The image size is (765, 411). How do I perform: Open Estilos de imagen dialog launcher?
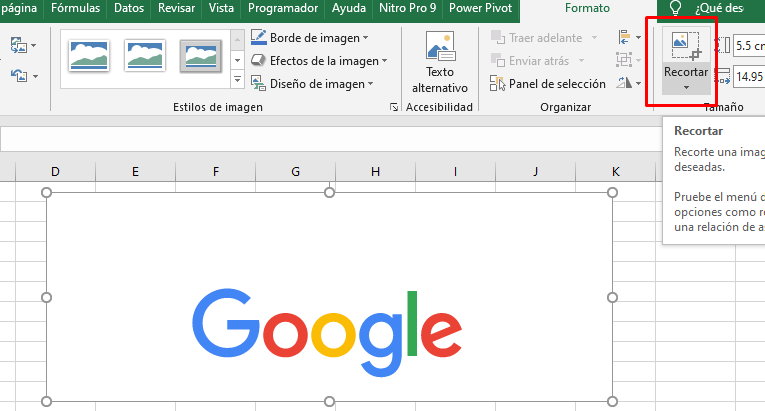[394, 107]
